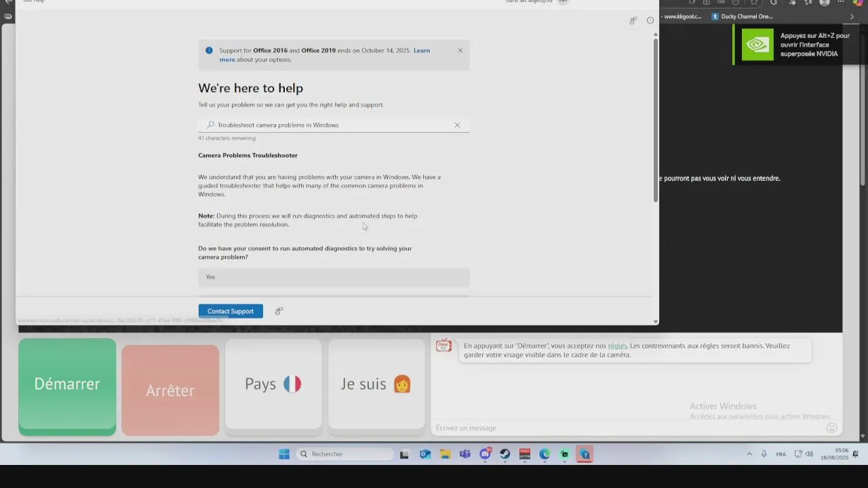Click the feedback icon beside Contact Support
Image resolution: width=868 pixels, height=488 pixels.
coord(279,311)
